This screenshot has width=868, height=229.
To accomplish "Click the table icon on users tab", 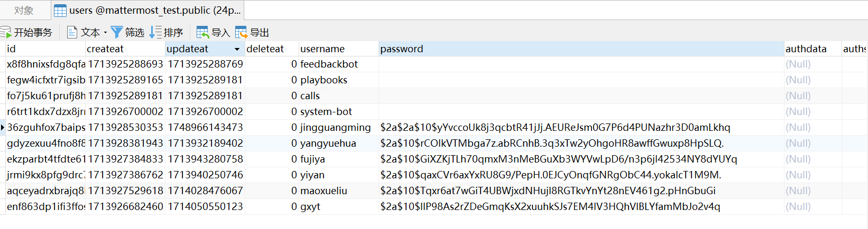I will click(x=60, y=11).
